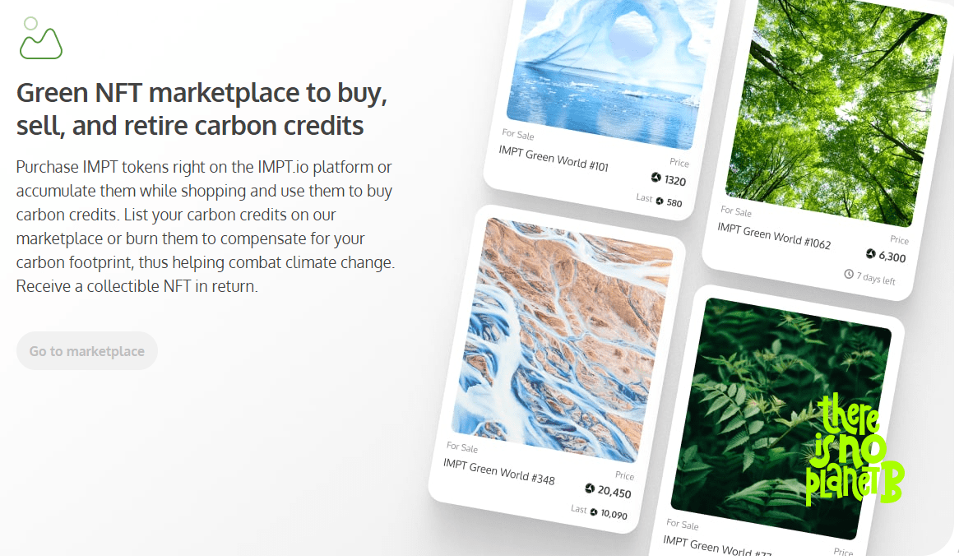Click IMPT token icon beside 1320 price
Image resolution: width=959 pixels, height=560 pixels.
(x=656, y=178)
